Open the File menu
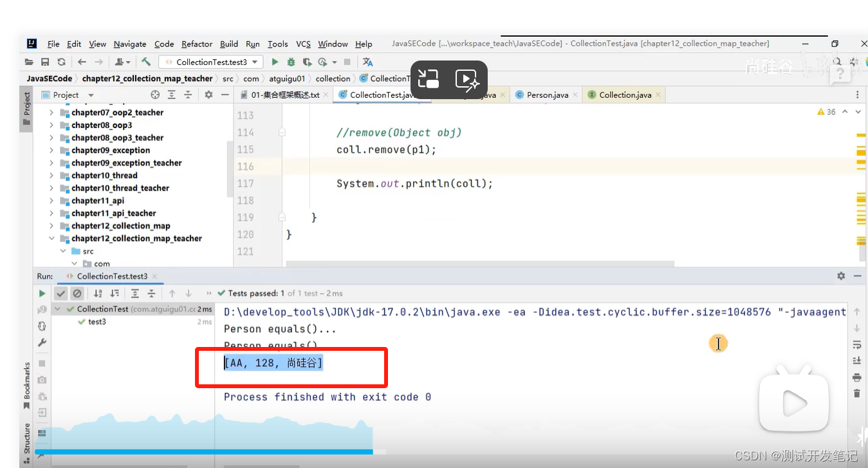Viewport: 868px width, 468px height. click(53, 44)
